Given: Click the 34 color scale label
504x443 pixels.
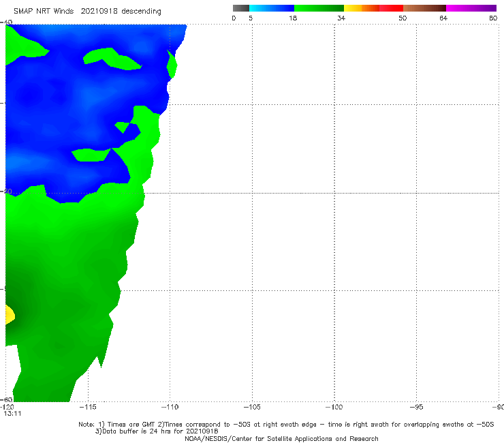Looking at the screenshot, I should (341, 18).
